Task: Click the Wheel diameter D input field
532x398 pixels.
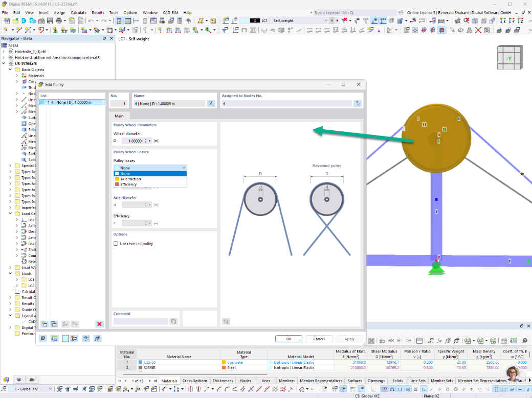Action: click(x=132, y=141)
